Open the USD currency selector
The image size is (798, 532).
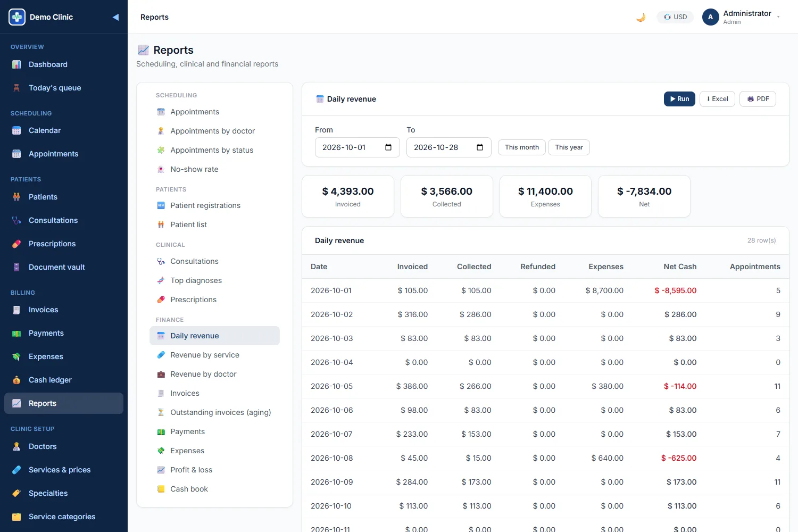click(x=675, y=17)
